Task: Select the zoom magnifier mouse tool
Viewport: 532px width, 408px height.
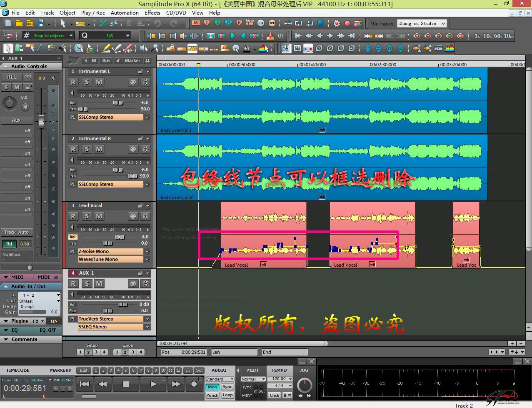Action: pyautogui.click(x=155, y=48)
